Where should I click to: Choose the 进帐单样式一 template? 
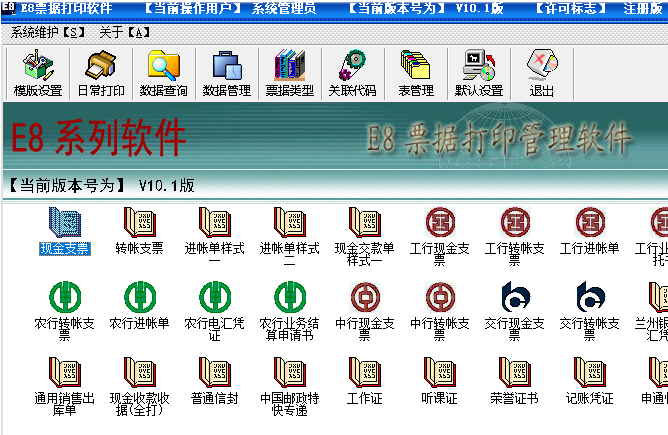214,236
